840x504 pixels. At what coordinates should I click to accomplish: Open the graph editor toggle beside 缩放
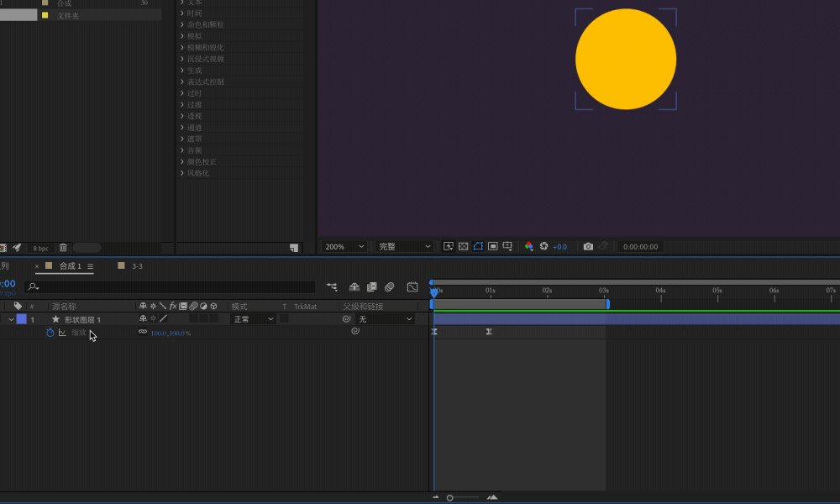(62, 333)
